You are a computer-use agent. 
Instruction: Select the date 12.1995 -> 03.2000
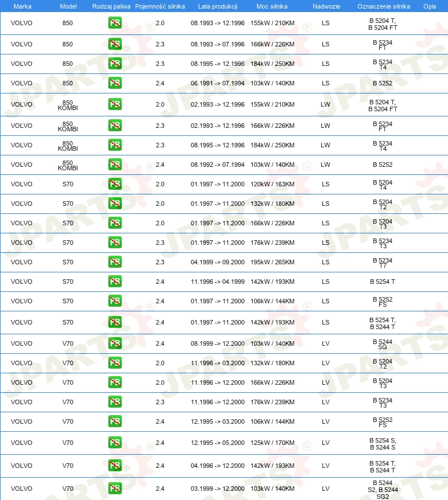[218, 421]
